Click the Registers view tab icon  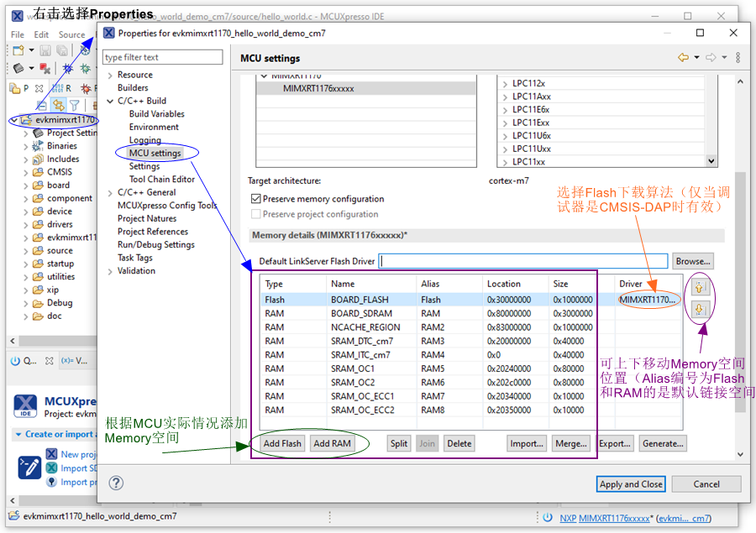pyautogui.click(x=57, y=88)
